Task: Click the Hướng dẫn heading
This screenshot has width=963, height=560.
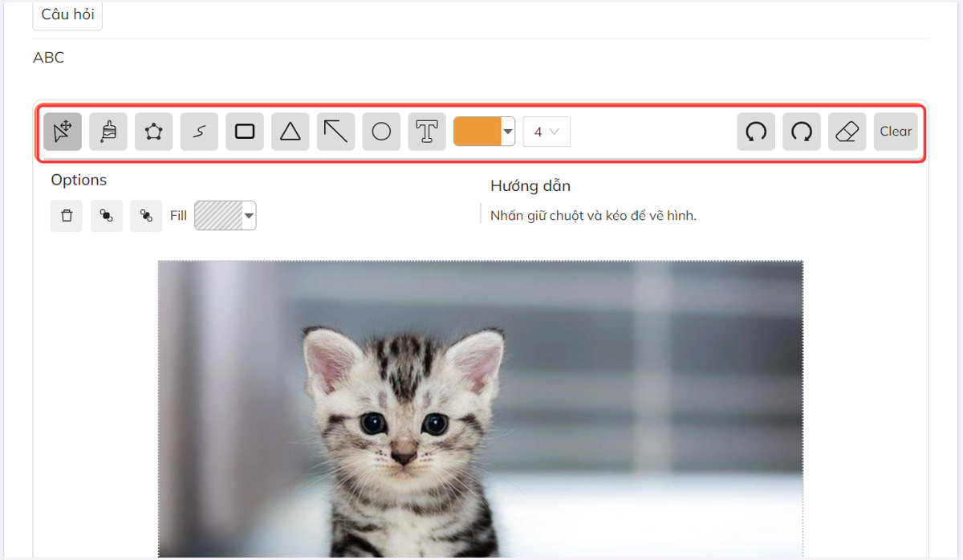Action: [530, 186]
